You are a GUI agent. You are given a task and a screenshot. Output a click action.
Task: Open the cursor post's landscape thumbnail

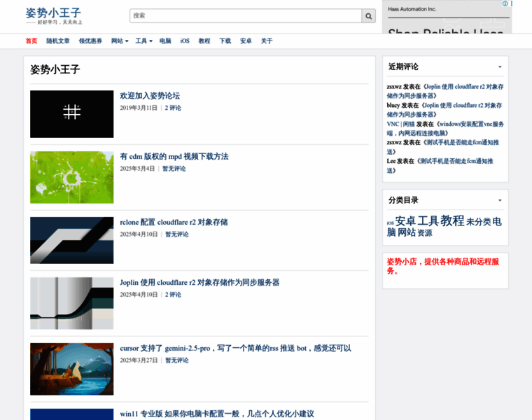point(72,369)
